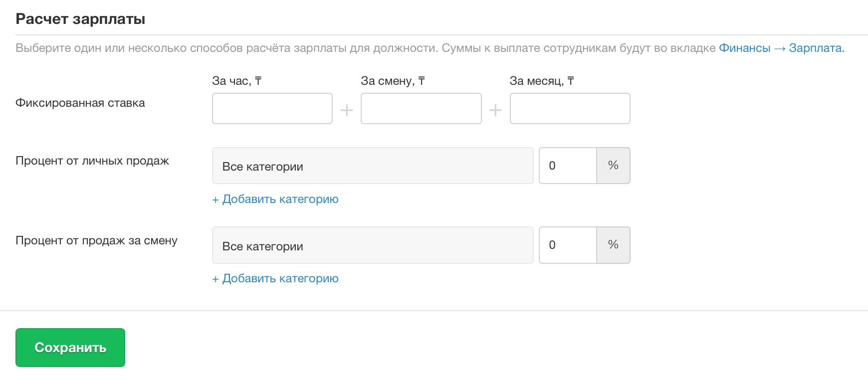Add a category under personal sales percent
868x378 pixels.
(x=275, y=199)
